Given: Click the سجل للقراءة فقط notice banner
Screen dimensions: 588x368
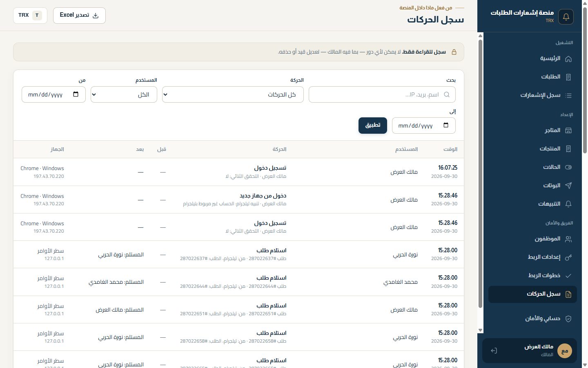Looking at the screenshot, I should tap(238, 52).
